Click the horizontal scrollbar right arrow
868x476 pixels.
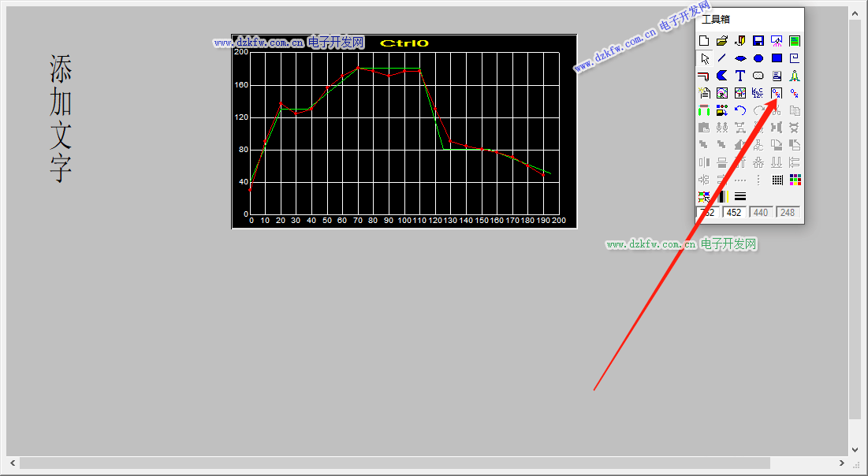[x=842, y=463]
